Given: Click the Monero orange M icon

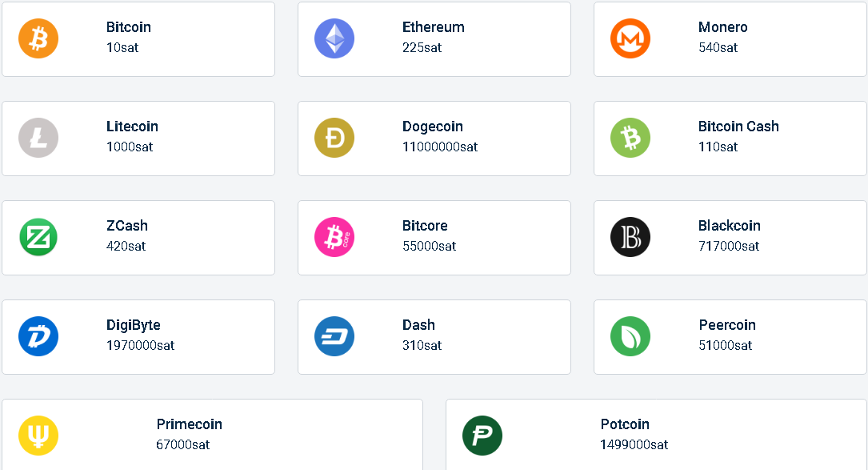Looking at the screenshot, I should click(630, 38).
